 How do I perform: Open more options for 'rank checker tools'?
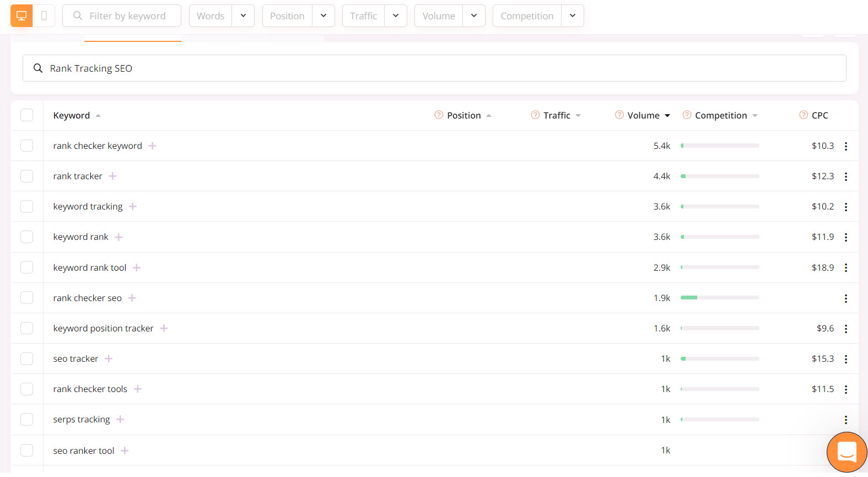click(846, 389)
